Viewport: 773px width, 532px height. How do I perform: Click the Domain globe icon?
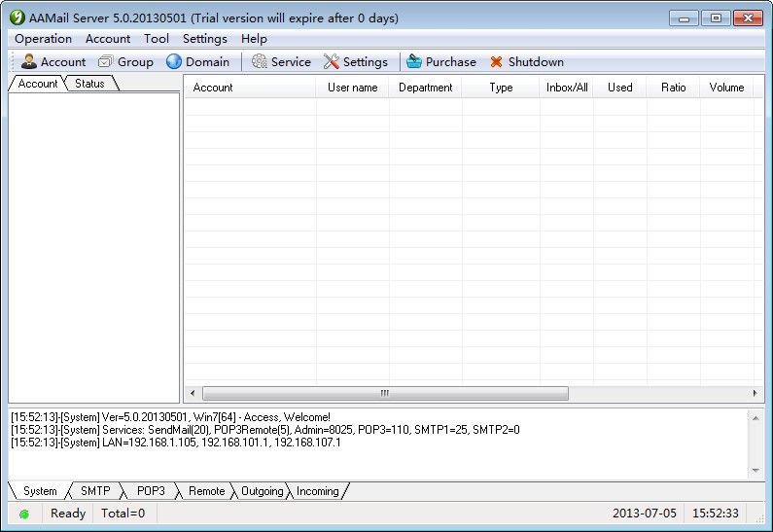coord(173,61)
